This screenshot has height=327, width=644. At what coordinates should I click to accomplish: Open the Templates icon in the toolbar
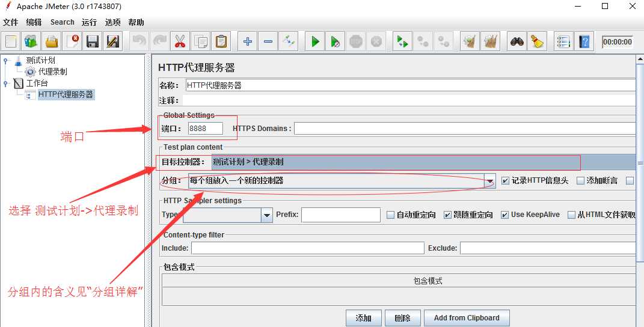click(x=31, y=41)
